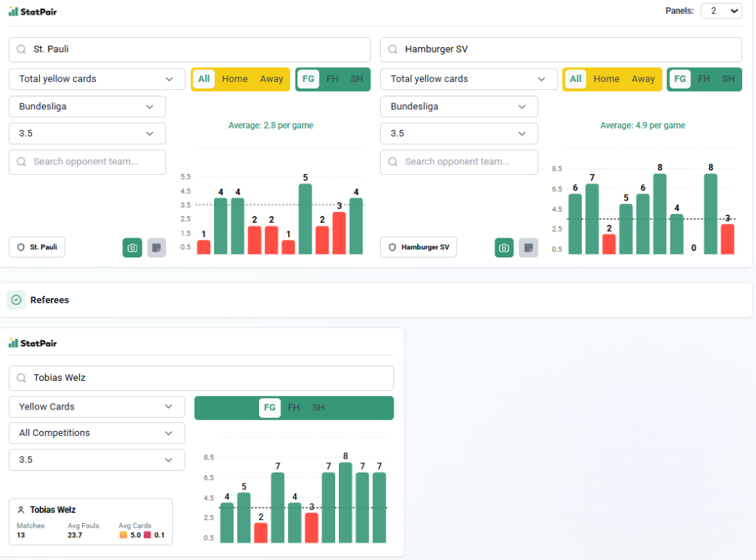
Task: Click the Hamburger SV team chip button
Action: click(x=419, y=247)
